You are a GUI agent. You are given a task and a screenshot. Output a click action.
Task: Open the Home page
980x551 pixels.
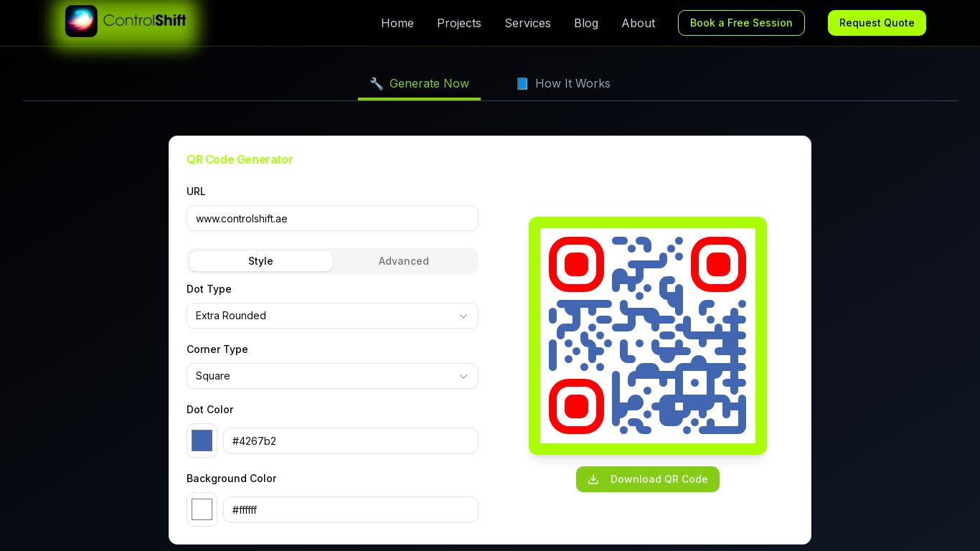[397, 23]
